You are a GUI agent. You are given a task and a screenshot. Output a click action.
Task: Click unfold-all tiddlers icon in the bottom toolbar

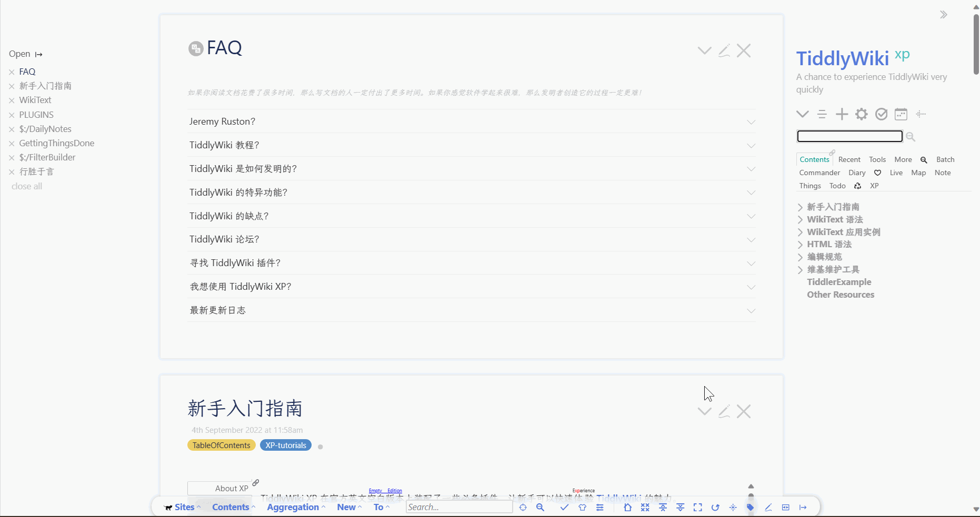(x=681, y=508)
